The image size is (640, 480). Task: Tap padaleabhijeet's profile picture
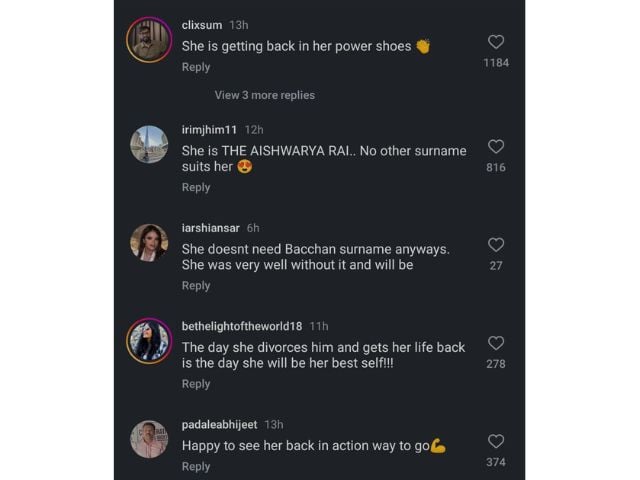pos(149,439)
